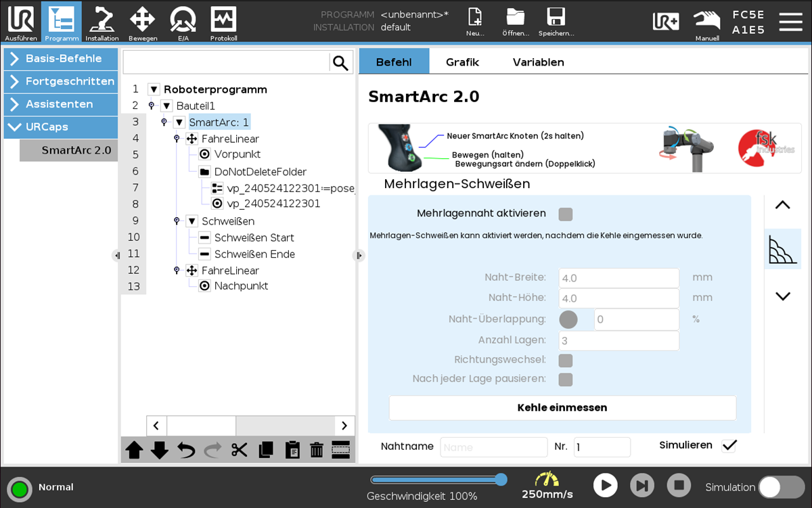812x508 pixels.
Task: Click the search magnifier icon
Action: point(340,63)
